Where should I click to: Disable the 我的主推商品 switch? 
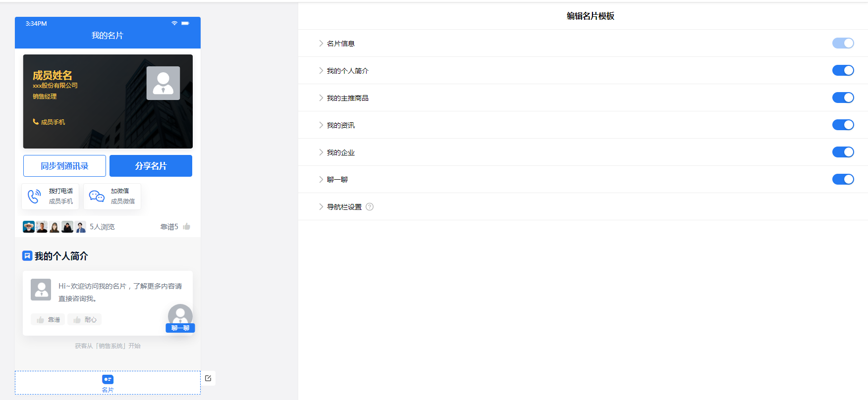coord(843,98)
